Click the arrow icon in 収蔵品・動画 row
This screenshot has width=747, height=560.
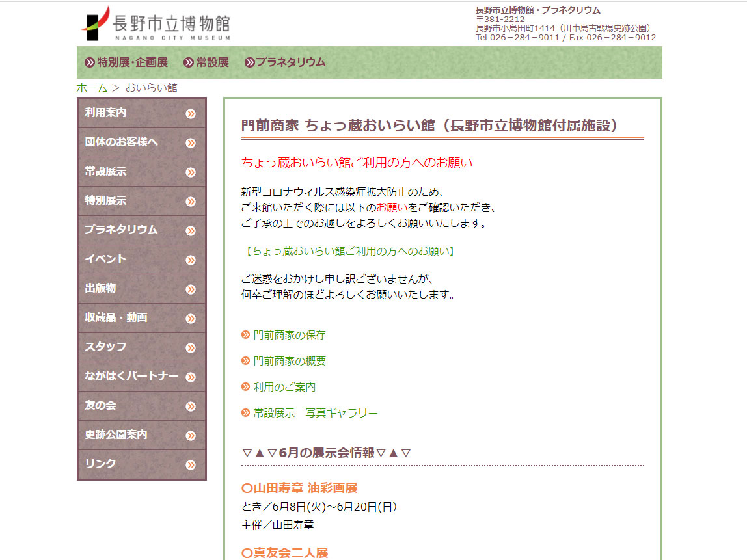(191, 319)
